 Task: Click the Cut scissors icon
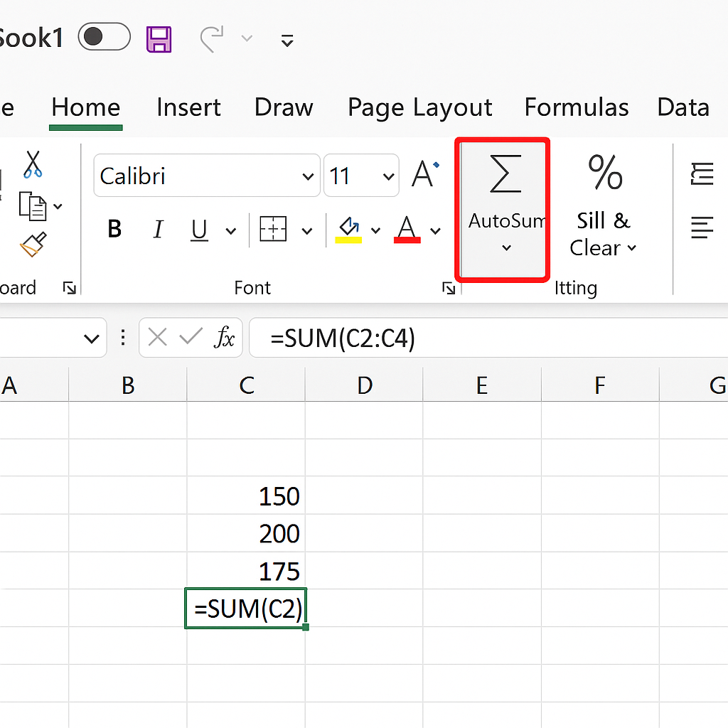coord(32,164)
